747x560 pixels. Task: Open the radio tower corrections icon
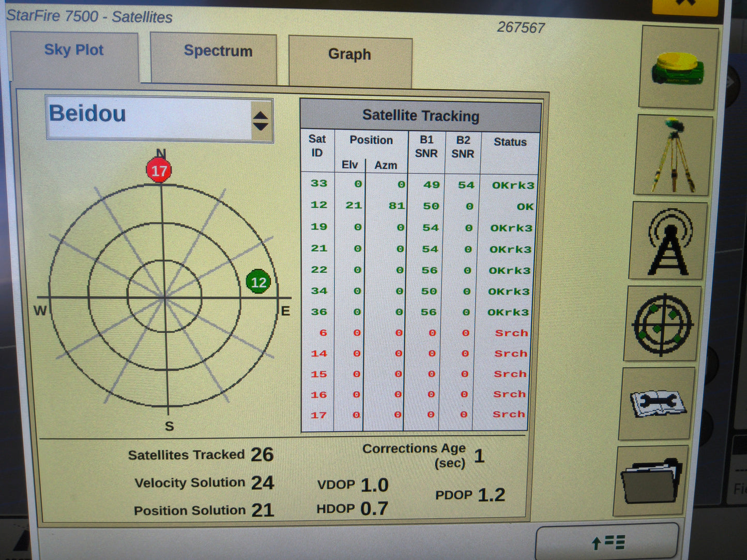pyautogui.click(x=669, y=241)
